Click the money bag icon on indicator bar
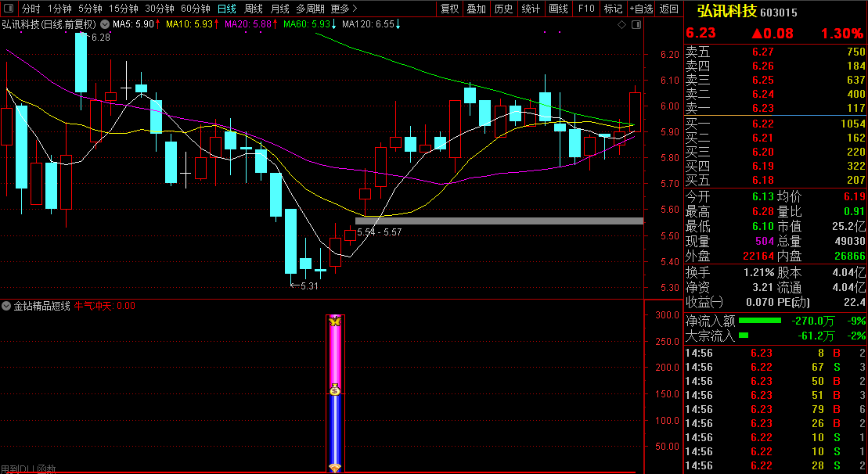 coord(335,390)
